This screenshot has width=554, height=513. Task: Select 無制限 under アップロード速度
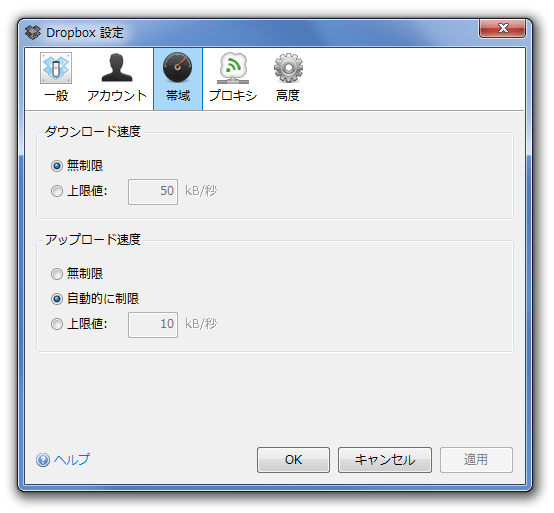click(x=57, y=274)
